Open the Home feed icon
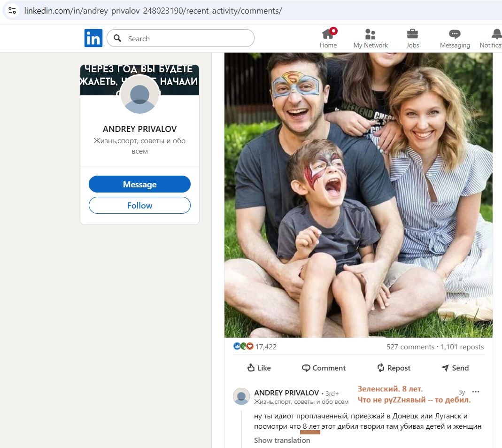 coord(328,34)
